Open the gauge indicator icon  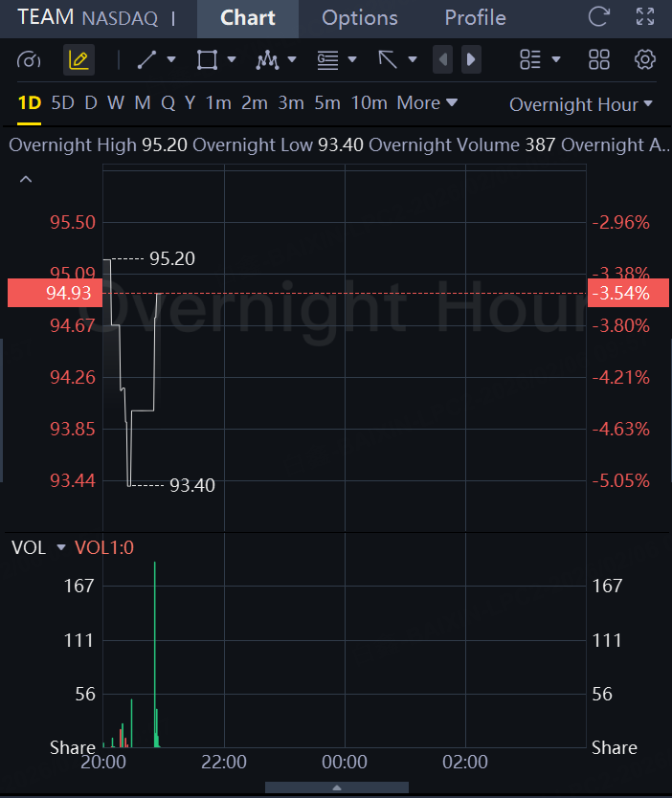tap(30, 60)
